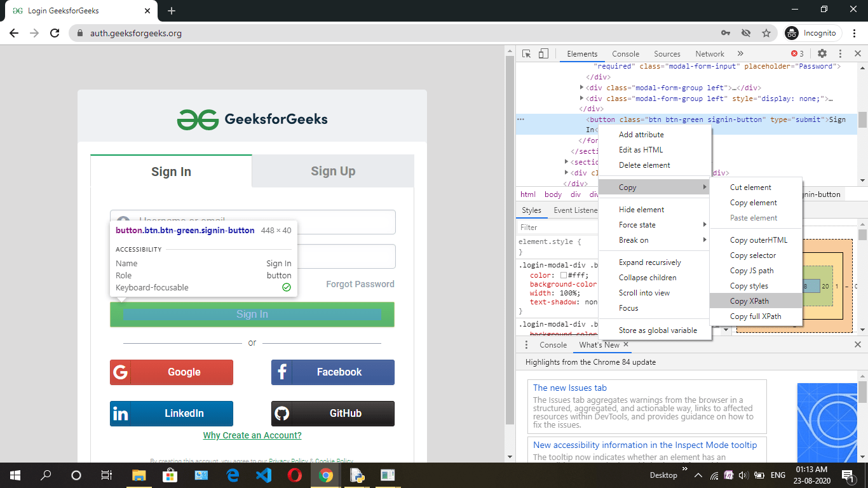Image resolution: width=868 pixels, height=488 pixels.
Task: Open the Windows Start menu
Action: 15,475
